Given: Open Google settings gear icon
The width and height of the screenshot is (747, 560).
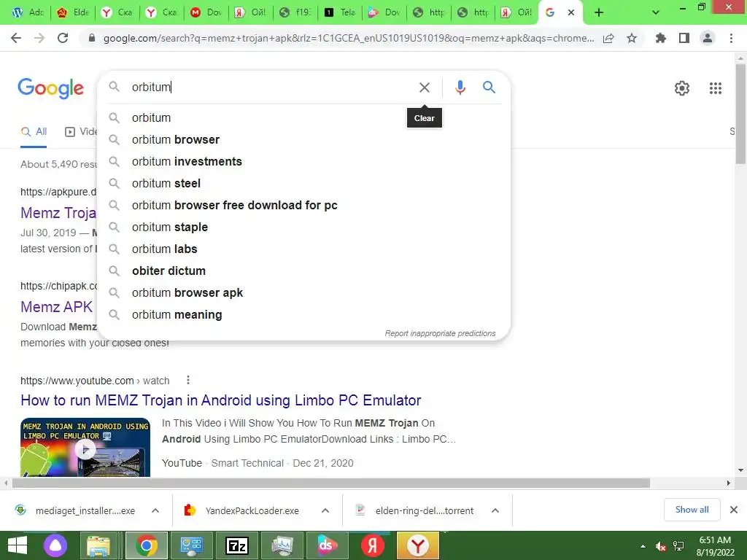Looking at the screenshot, I should (682, 88).
